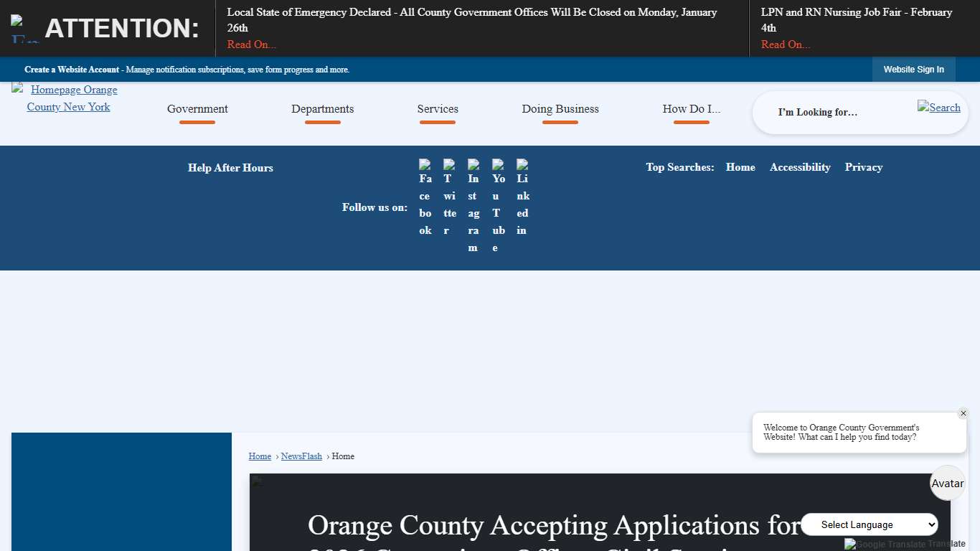This screenshot has height=551, width=980.
Task: Open the Accessibility top search link
Action: pos(799,167)
